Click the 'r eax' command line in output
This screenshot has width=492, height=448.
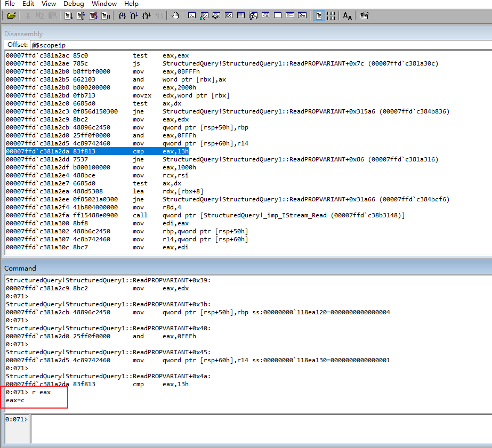click(28, 392)
